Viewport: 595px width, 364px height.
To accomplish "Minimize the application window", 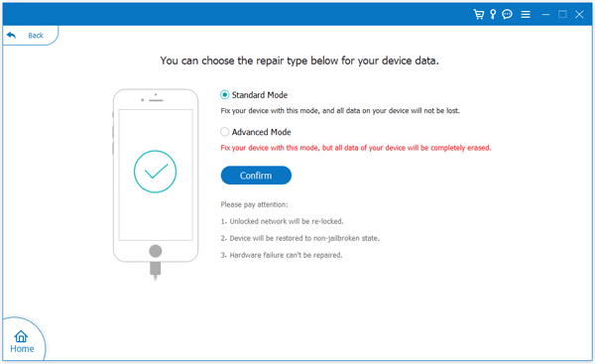I will 545,15.
